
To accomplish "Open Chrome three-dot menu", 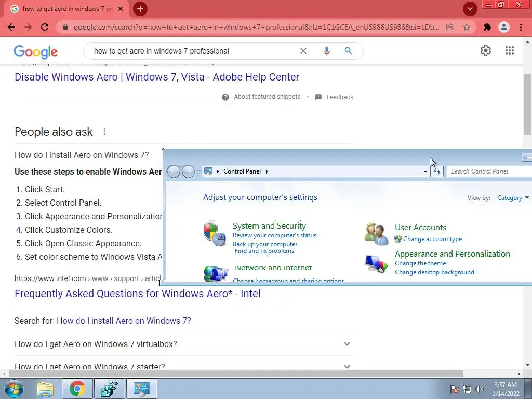I will pyautogui.click(x=521, y=27).
